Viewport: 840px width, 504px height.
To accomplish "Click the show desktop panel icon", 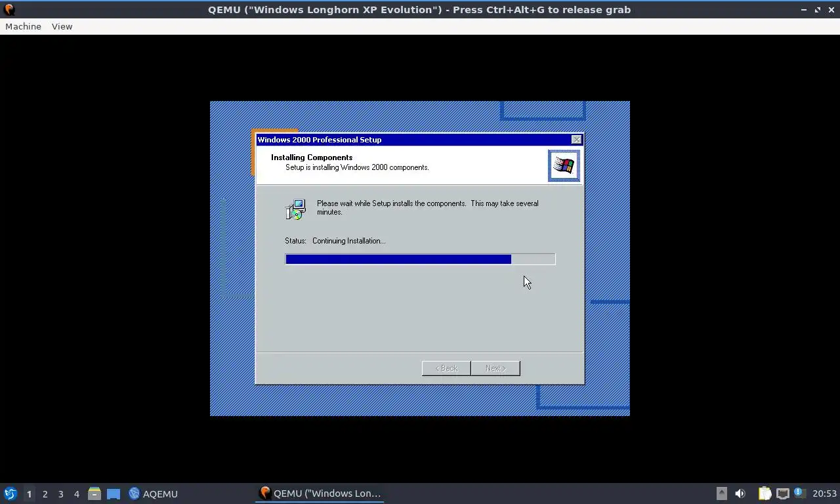I will (114, 493).
